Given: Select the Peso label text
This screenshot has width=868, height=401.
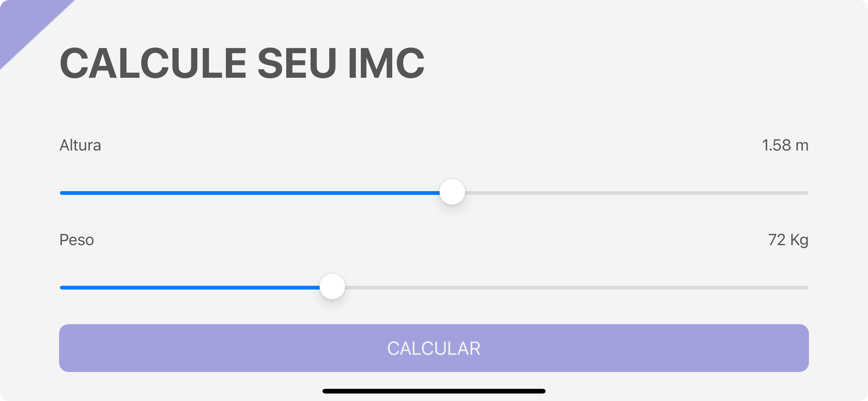Looking at the screenshot, I should [77, 240].
